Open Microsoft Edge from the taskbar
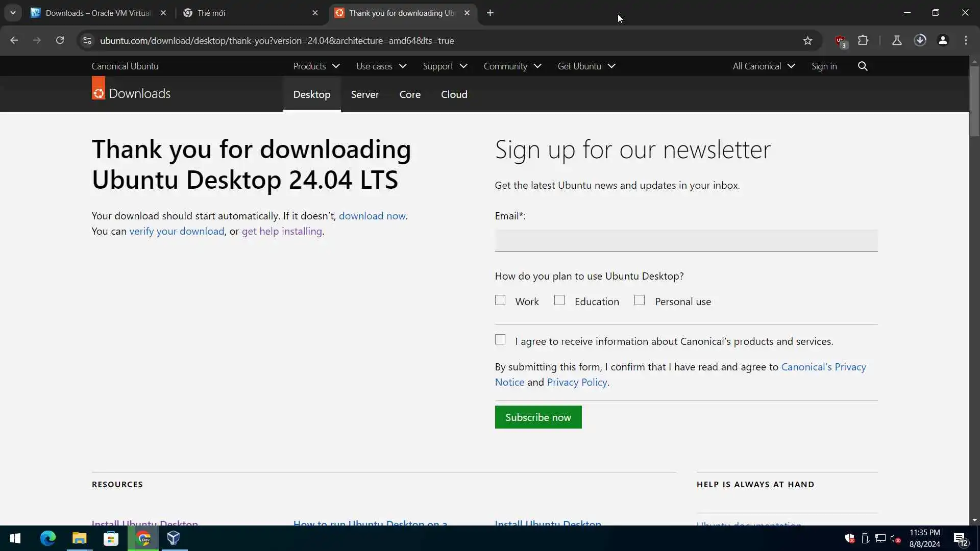The image size is (980, 551). pos(48,538)
